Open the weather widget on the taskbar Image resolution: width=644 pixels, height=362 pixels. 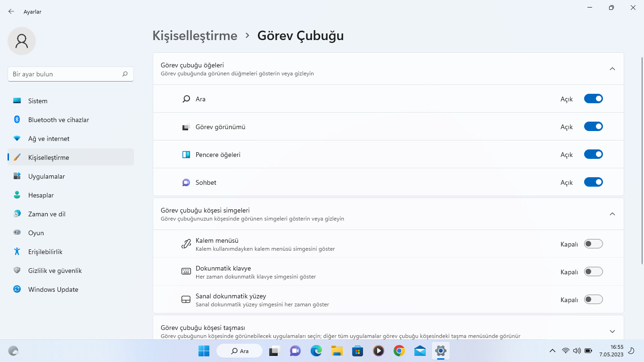tap(14, 351)
